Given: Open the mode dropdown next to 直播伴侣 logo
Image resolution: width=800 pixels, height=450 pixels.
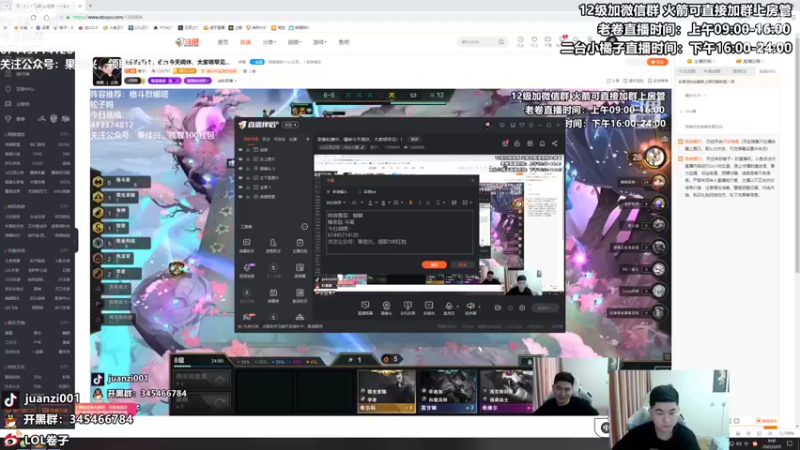Looking at the screenshot, I should click(x=290, y=125).
